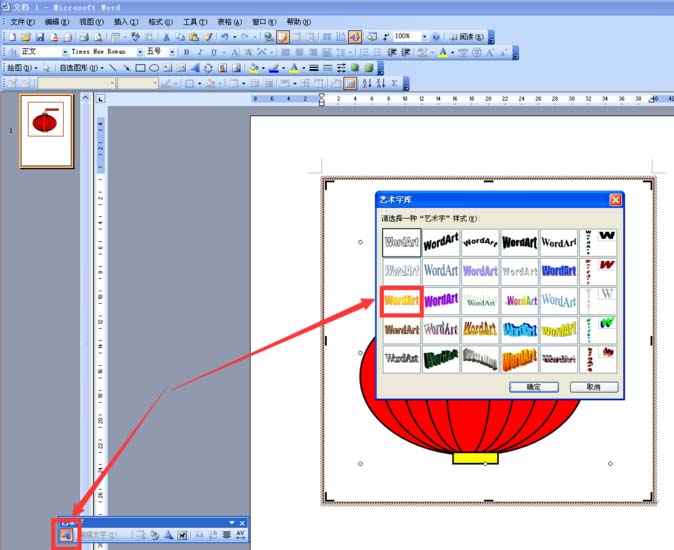The width and height of the screenshot is (674, 550).
Task: Click 取消 Cancel in WordArt gallery
Action: pyautogui.click(x=594, y=387)
